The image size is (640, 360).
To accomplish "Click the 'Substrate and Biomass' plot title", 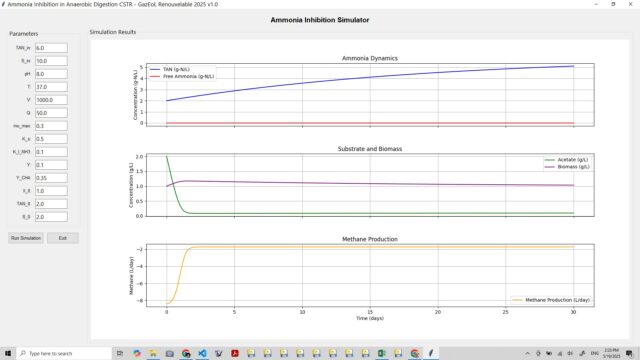I will [370, 149].
